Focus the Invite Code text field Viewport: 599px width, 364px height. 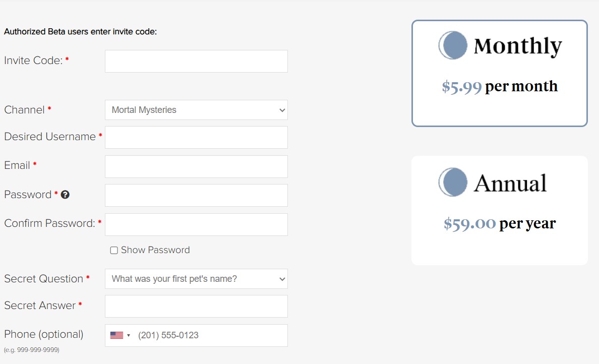(196, 61)
